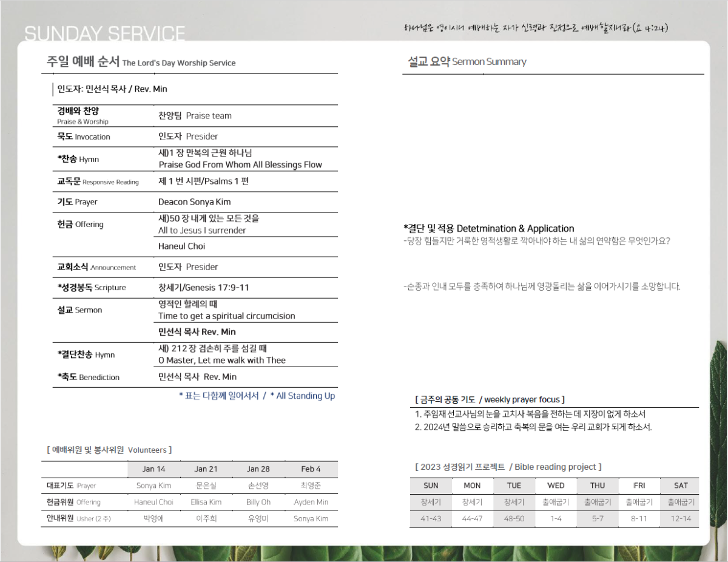Click the 'Jan 21' column header
The width and height of the screenshot is (728, 562).
(x=206, y=469)
